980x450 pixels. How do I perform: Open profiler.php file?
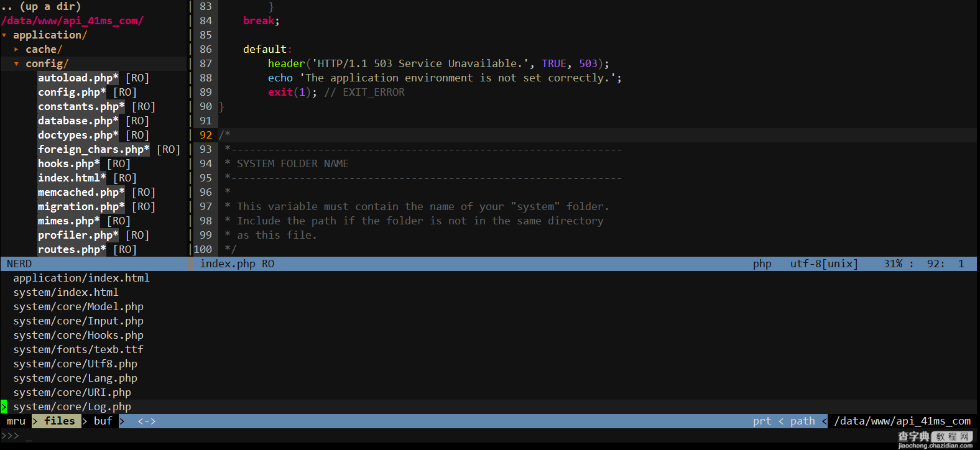click(x=78, y=236)
